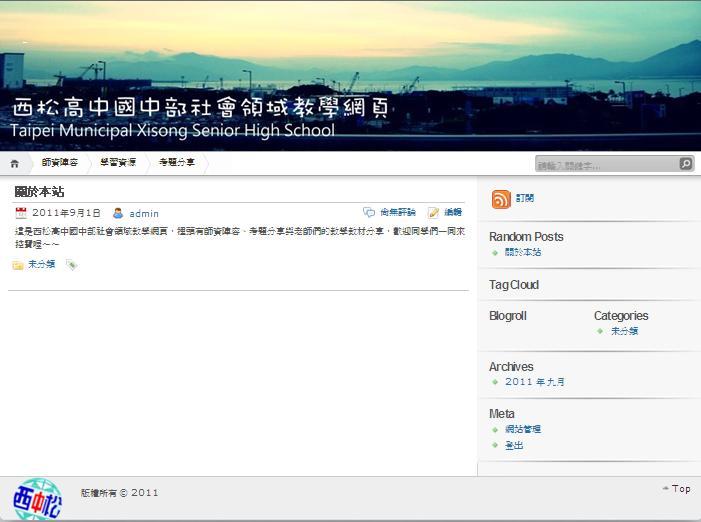Open the 2011 年九月 archive link
Screen dimensions: 701x522
pyautogui.click(x=535, y=382)
